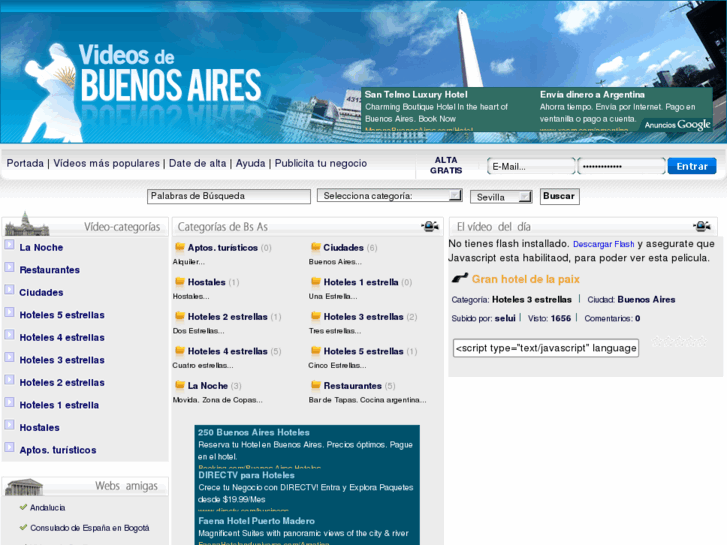Click arrow bullet beside sidebar Hoteles 2 estrellas

9,379
